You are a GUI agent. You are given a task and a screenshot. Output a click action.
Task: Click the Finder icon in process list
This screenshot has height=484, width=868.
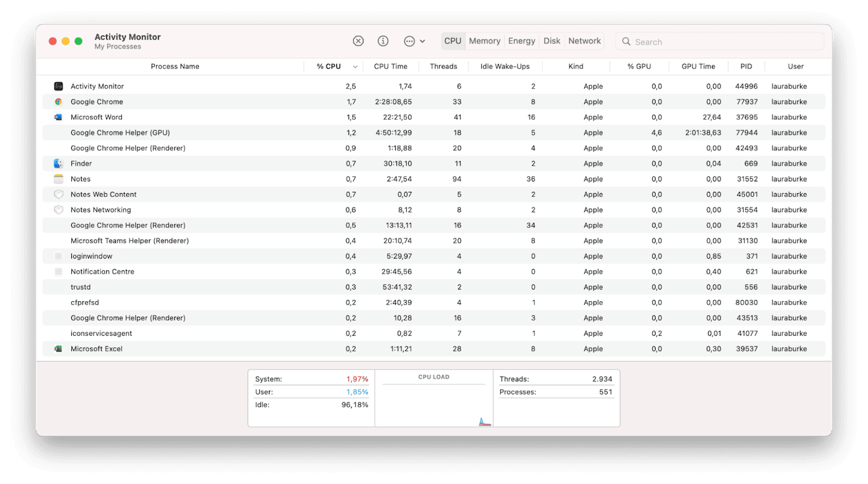pyautogui.click(x=58, y=163)
